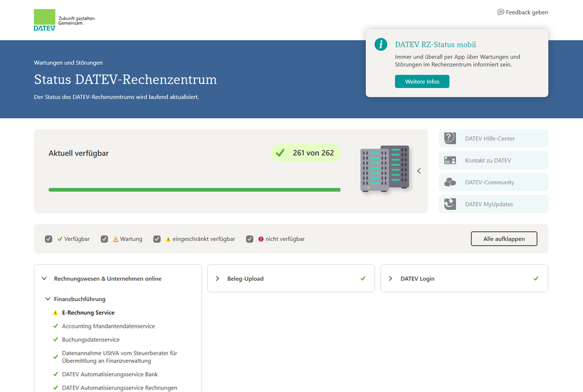Click the Wartungen und Störungen text
Viewport: 583px width, 392px height.
pos(68,62)
